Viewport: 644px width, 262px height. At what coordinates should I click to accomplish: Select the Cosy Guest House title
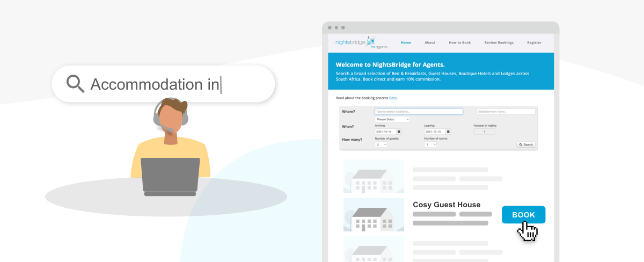447,205
